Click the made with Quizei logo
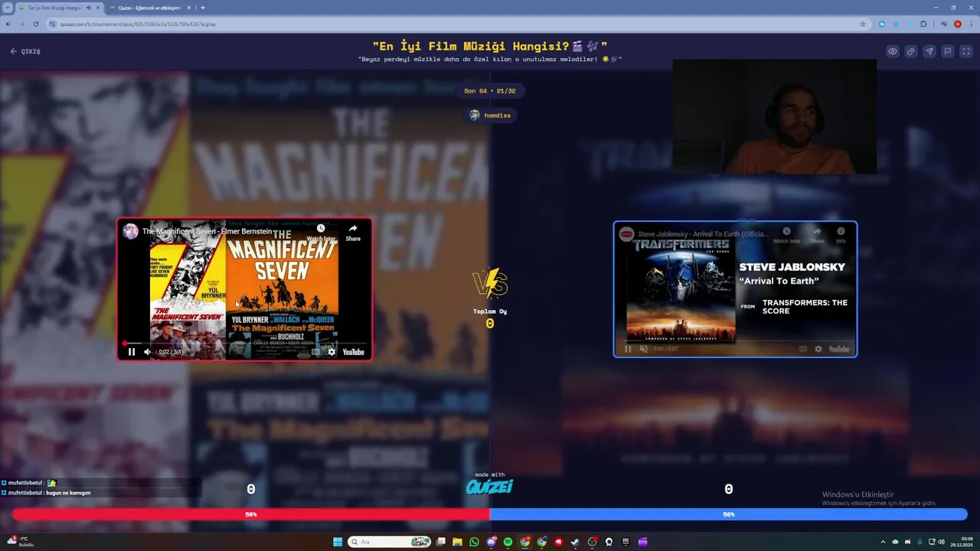Viewport: 980px width, 551px height. pyautogui.click(x=490, y=484)
